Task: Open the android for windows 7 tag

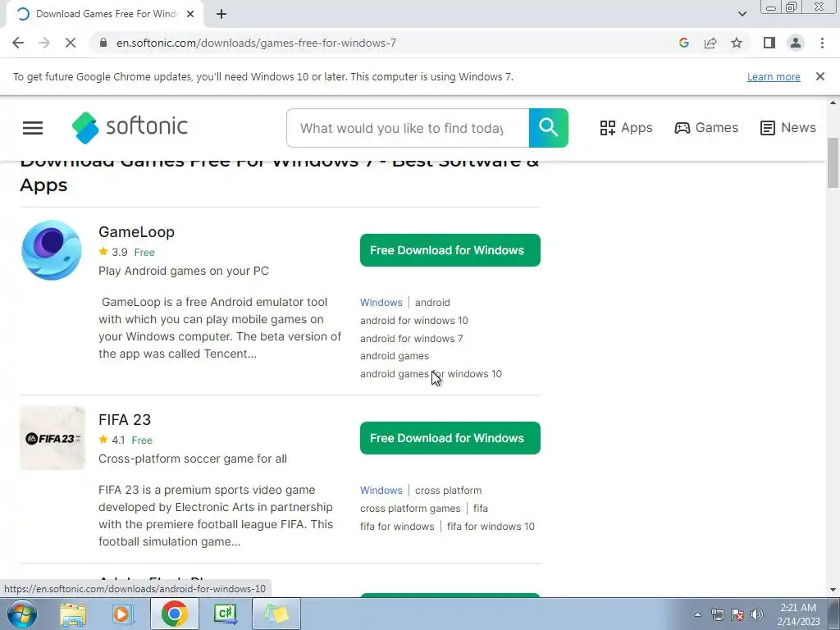Action: point(412,339)
